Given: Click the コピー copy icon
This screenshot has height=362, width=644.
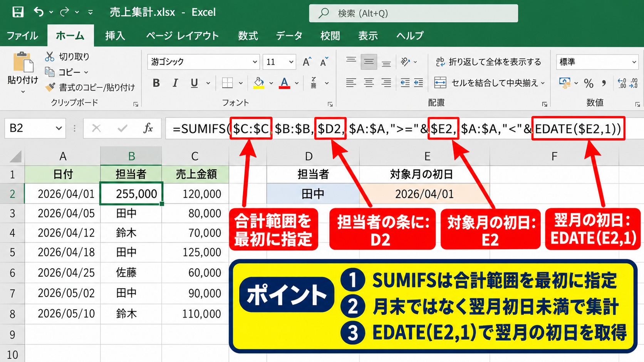Looking at the screenshot, I should [50, 72].
